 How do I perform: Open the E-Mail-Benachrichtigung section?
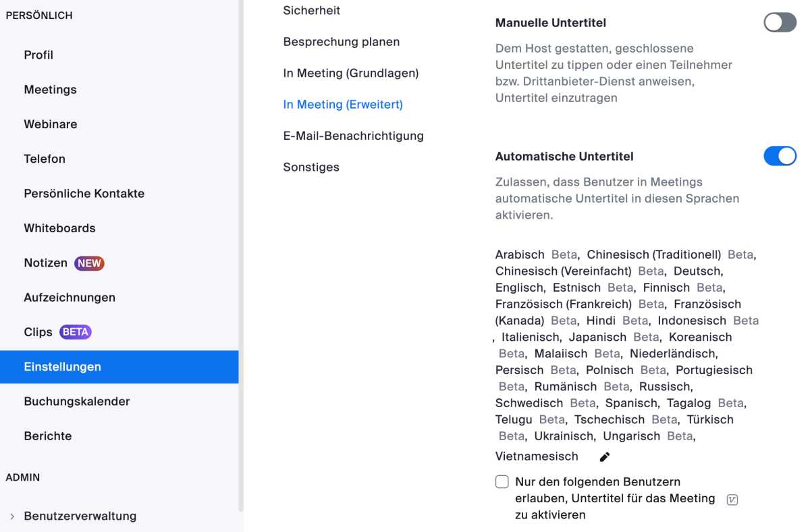[354, 136]
